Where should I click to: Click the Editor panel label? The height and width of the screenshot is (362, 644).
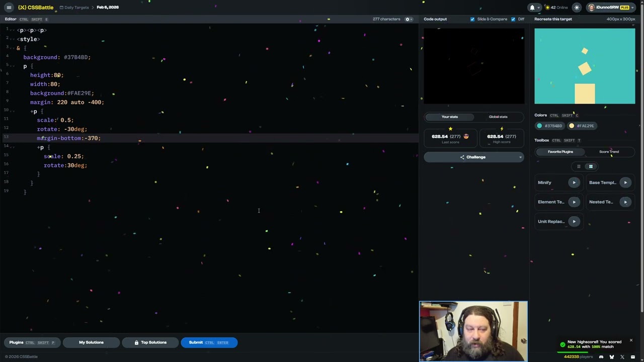(11, 19)
